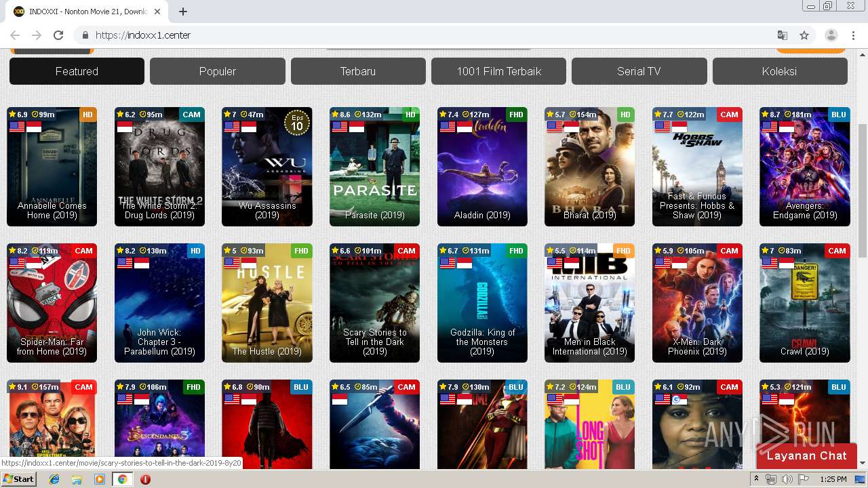Switch to Chrome taskbar icon

click(x=122, y=479)
